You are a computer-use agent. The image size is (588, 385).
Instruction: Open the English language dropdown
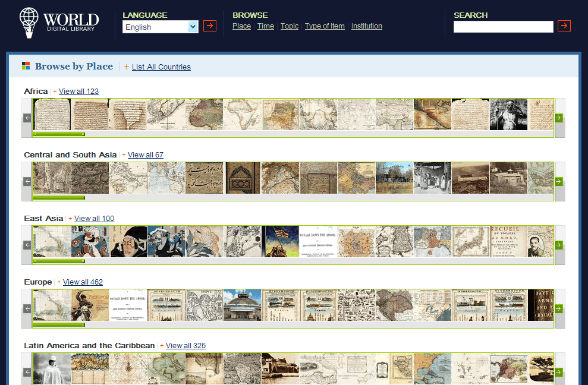point(160,27)
